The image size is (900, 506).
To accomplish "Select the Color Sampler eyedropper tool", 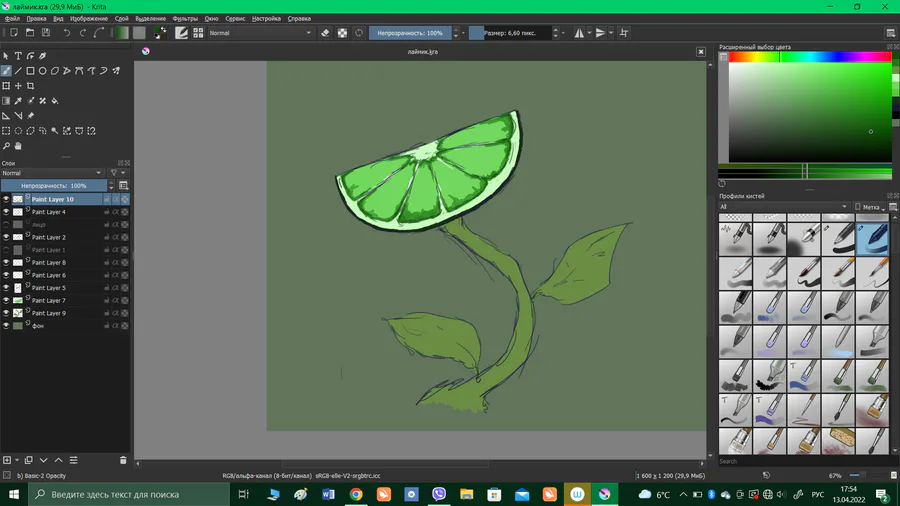I will tap(18, 100).
